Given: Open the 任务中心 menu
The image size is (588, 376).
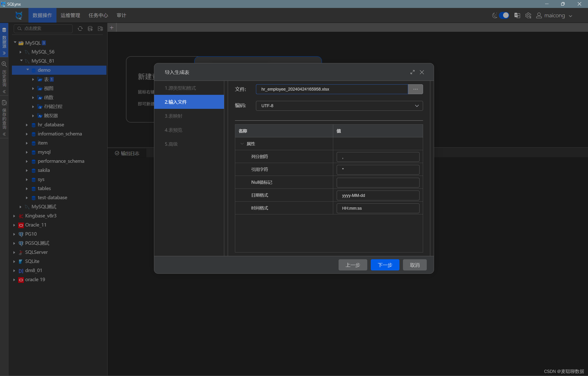Looking at the screenshot, I should 98,15.
